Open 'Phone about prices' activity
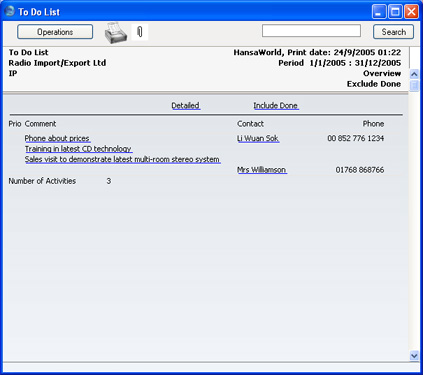This screenshot has height=375, width=423. 57,138
